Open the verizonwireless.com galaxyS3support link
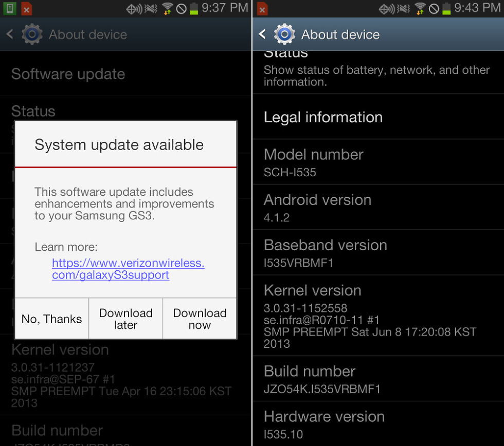504x446 pixels. point(128,269)
